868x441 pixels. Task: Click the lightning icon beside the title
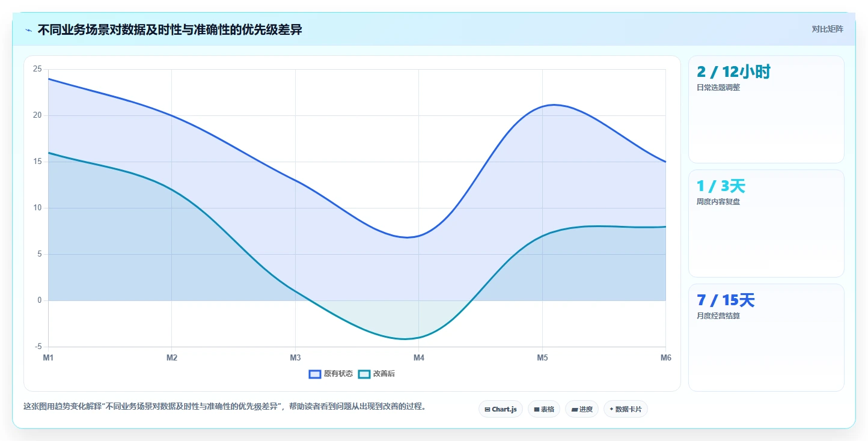point(28,30)
